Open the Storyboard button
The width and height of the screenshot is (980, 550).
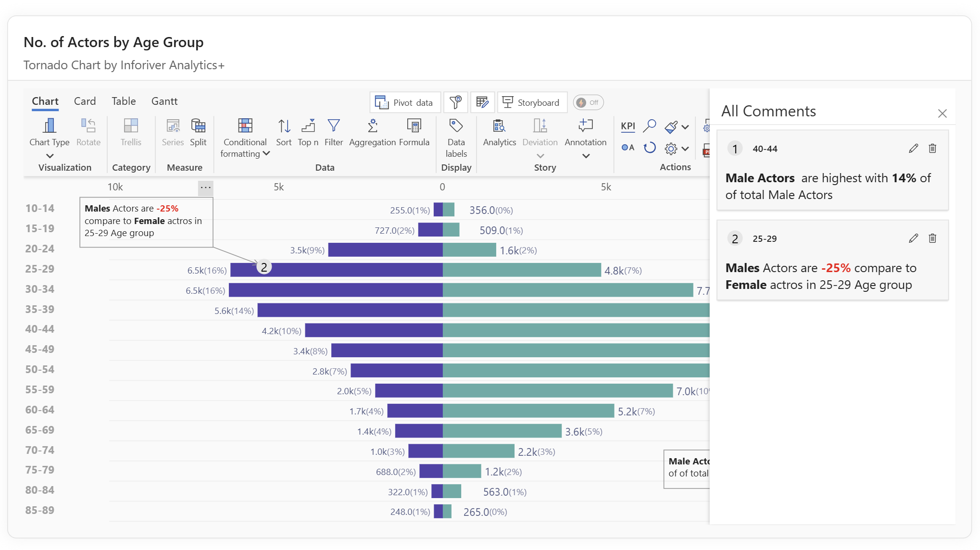(x=531, y=102)
